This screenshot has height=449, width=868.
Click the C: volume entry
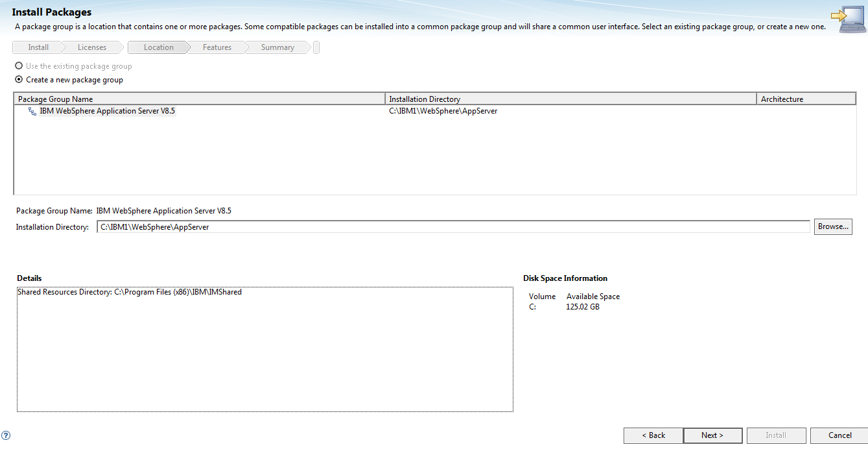coord(533,307)
